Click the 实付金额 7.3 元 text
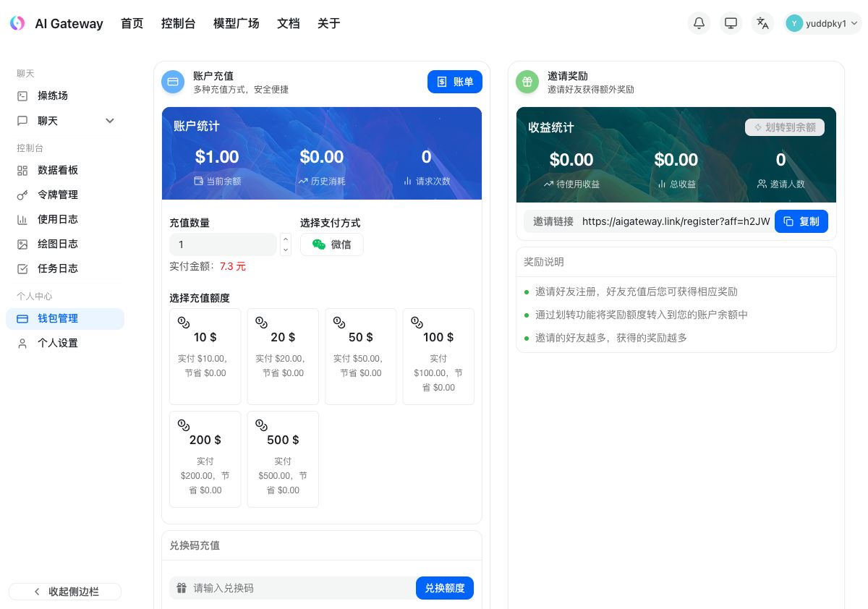The image size is (868, 609). tap(208, 266)
